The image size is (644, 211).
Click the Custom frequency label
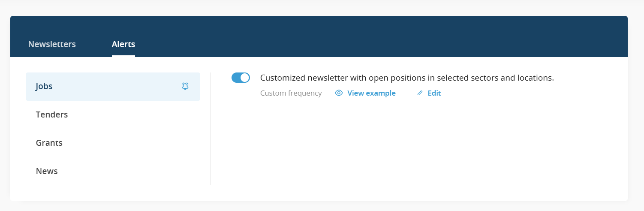pyautogui.click(x=291, y=93)
